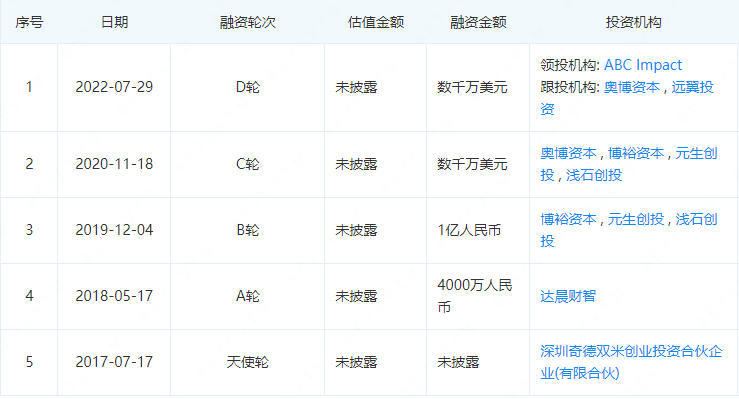Select the C轮 round cell

[247, 164]
